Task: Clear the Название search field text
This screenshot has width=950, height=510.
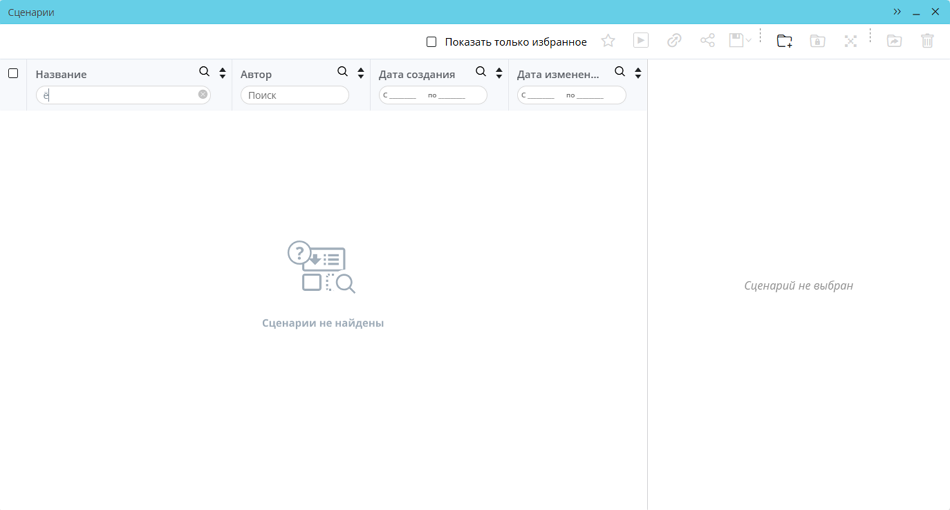Action: click(x=203, y=95)
